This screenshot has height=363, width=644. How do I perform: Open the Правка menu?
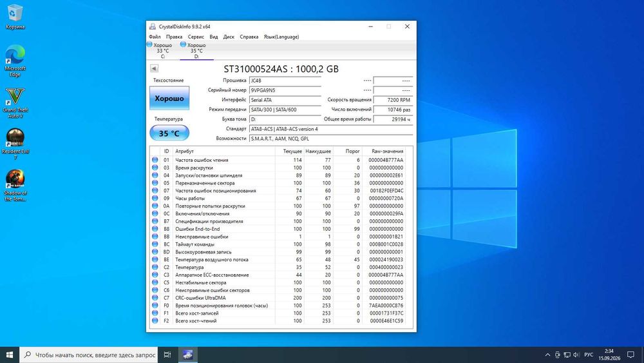click(174, 37)
